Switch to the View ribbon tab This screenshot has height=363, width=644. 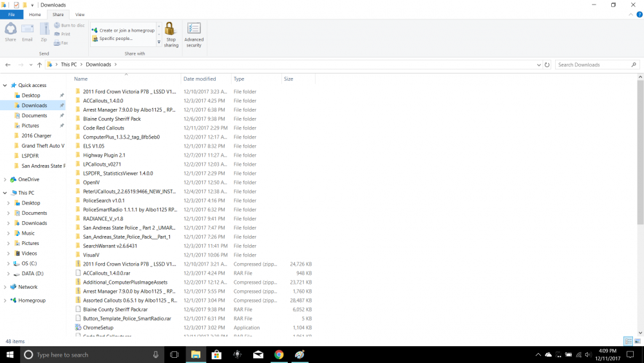click(80, 14)
